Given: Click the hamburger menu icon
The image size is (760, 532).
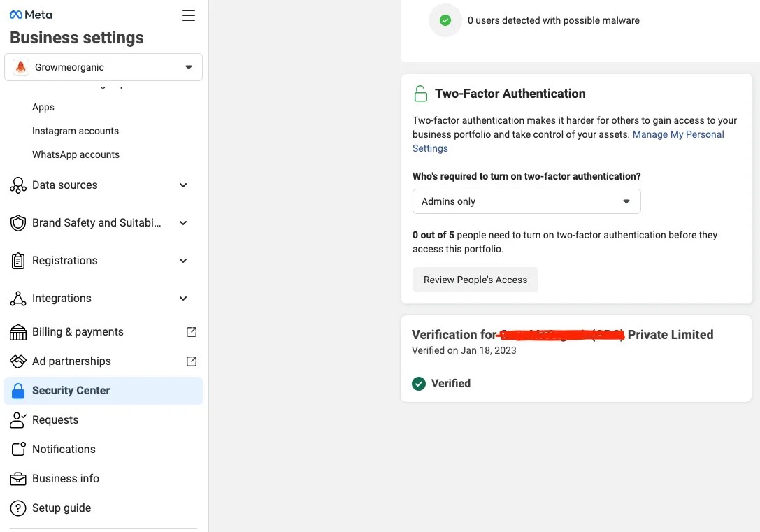Looking at the screenshot, I should coord(189,15).
